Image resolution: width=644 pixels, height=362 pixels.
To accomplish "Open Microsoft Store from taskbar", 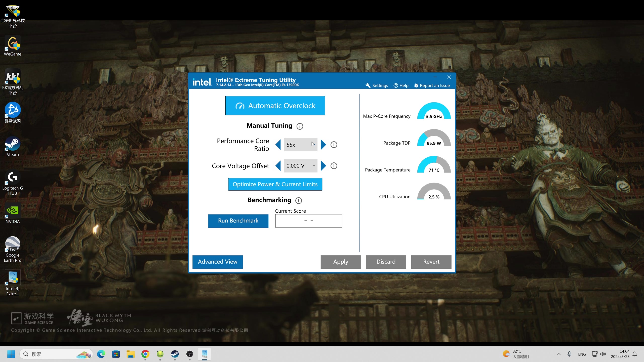I will 116,354.
